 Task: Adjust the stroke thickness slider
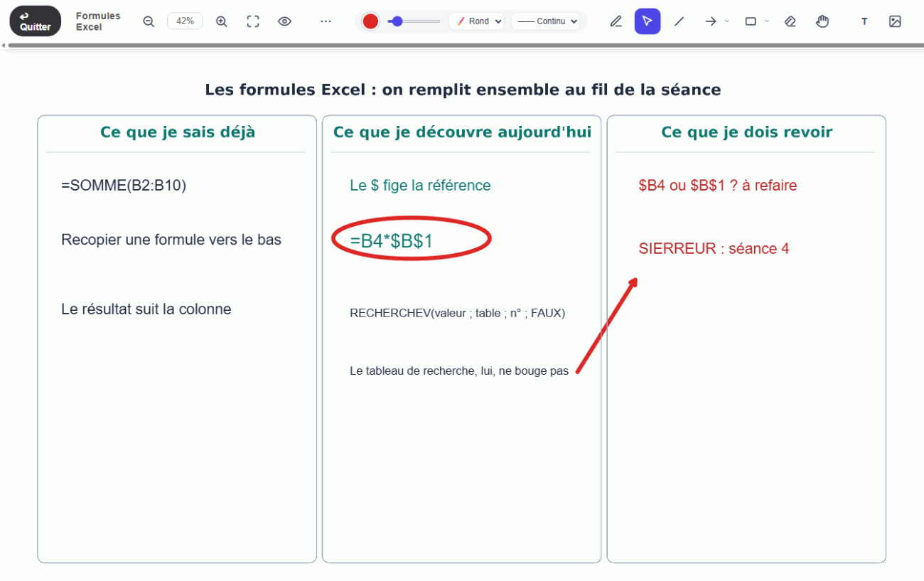click(x=414, y=21)
